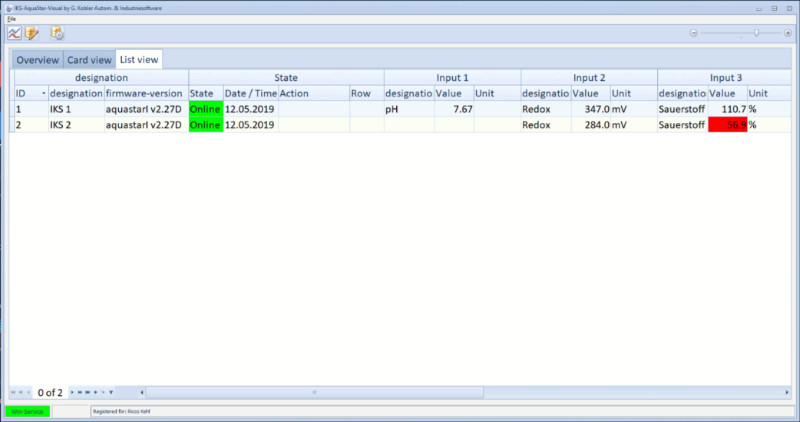Go to first record in navigator
This screenshot has width=800, height=422.
[13, 392]
